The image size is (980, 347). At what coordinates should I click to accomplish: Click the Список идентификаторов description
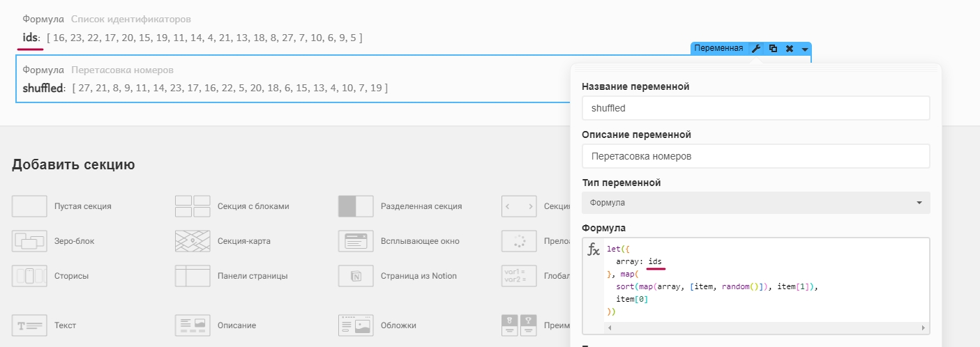pyautogui.click(x=131, y=20)
